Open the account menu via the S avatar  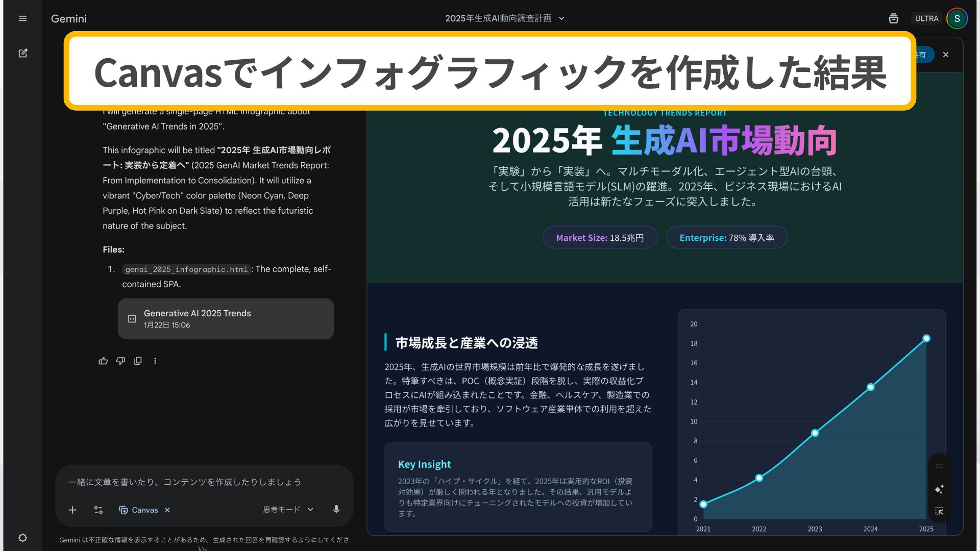point(957,18)
